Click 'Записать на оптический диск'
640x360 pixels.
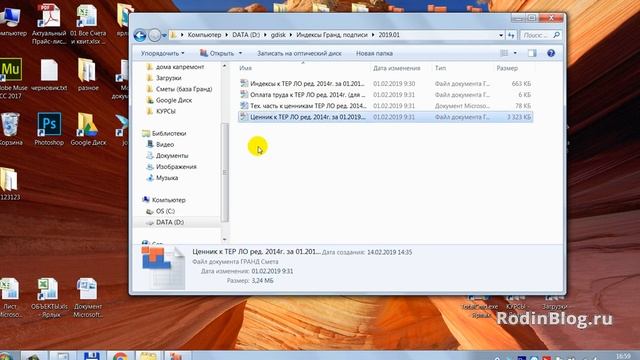coord(299,53)
